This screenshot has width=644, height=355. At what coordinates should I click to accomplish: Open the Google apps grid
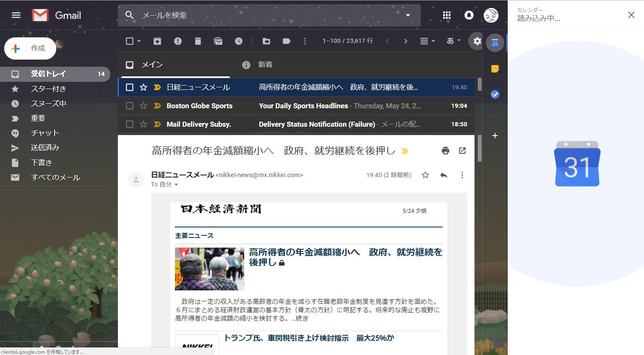click(447, 15)
